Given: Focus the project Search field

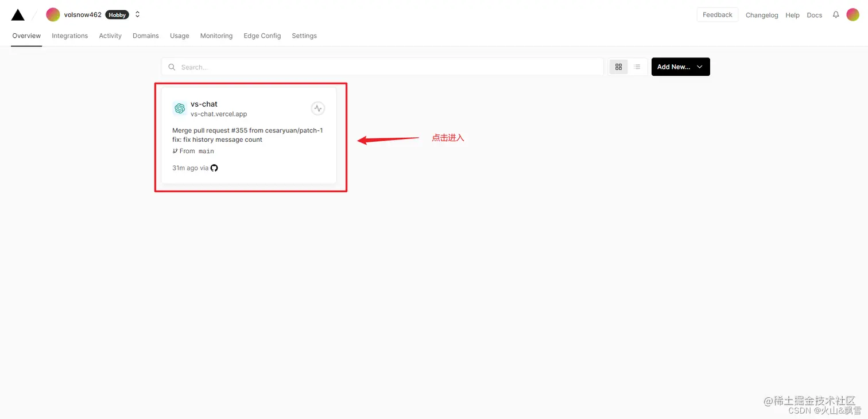Looking at the screenshot, I should pyautogui.click(x=382, y=67).
